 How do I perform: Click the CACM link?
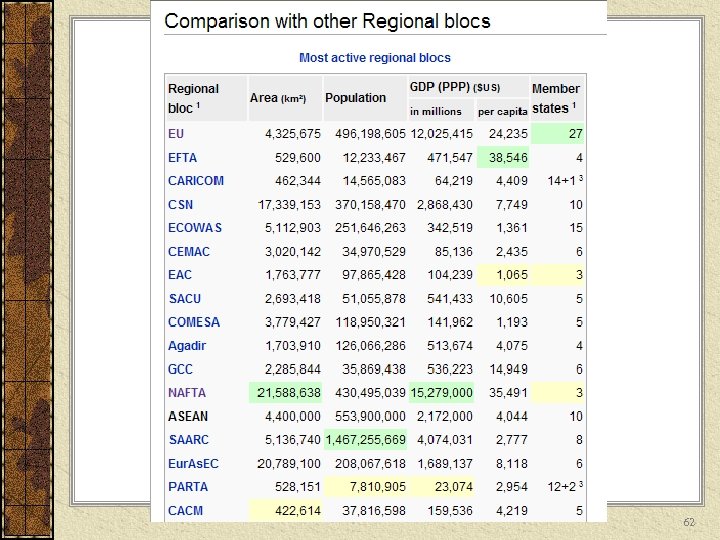187,511
